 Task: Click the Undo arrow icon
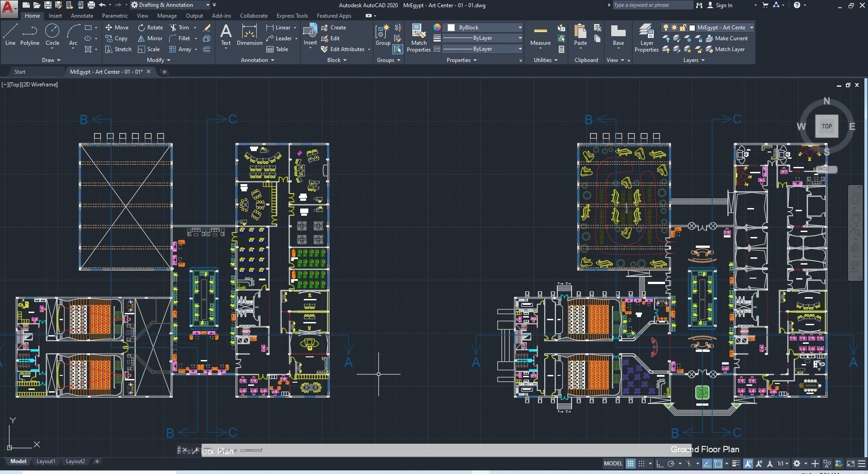coord(102,5)
